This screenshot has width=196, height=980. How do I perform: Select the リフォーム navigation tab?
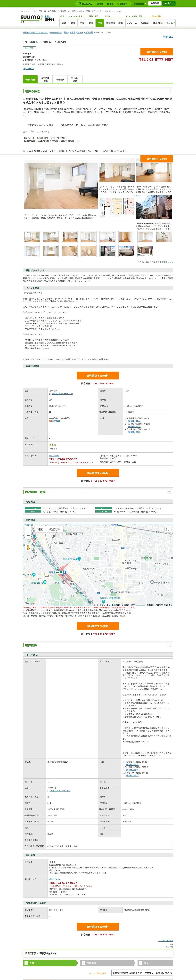pyautogui.click(x=132, y=23)
